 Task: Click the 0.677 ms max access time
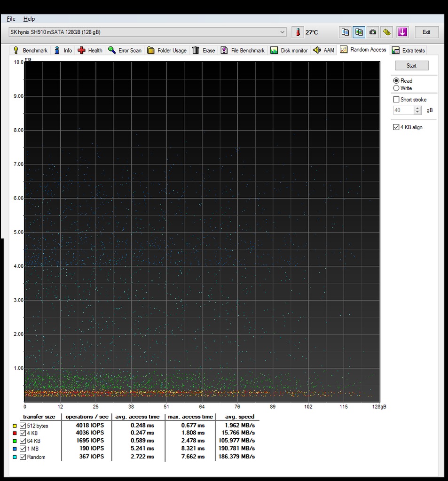coord(193,425)
